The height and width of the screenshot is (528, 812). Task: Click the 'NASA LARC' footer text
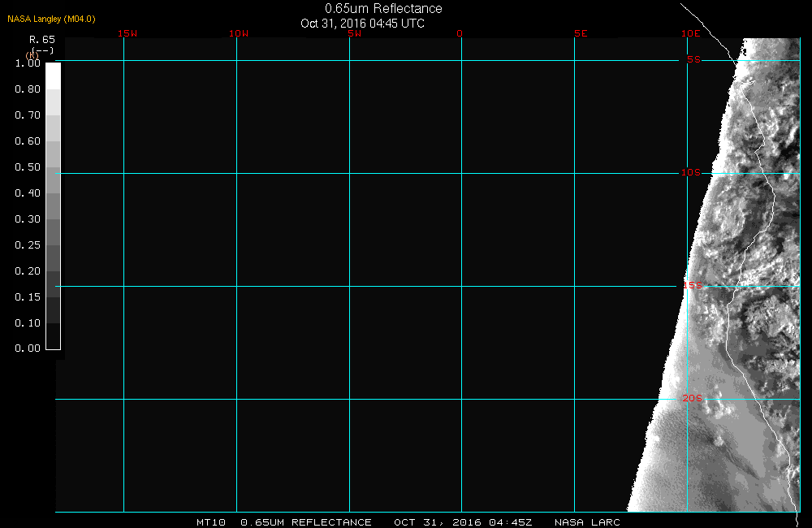587,522
